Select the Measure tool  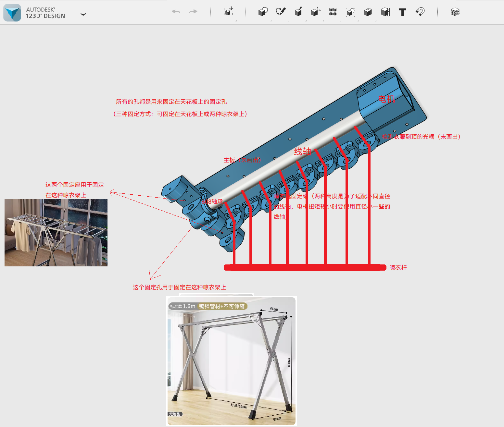(385, 12)
